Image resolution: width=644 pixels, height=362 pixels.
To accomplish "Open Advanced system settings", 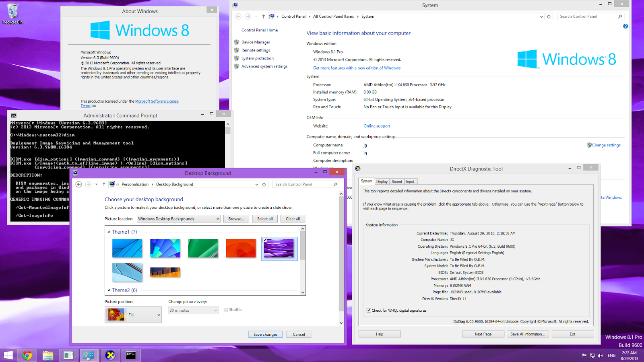I will (x=264, y=66).
